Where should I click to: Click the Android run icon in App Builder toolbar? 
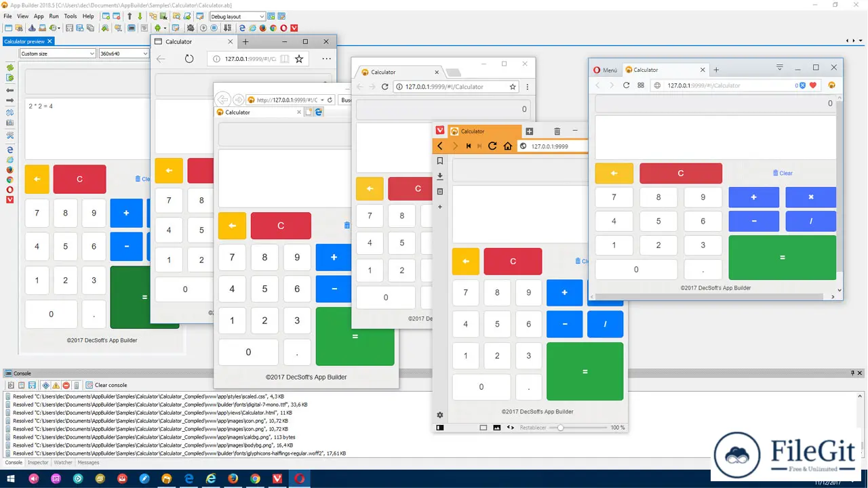click(157, 28)
